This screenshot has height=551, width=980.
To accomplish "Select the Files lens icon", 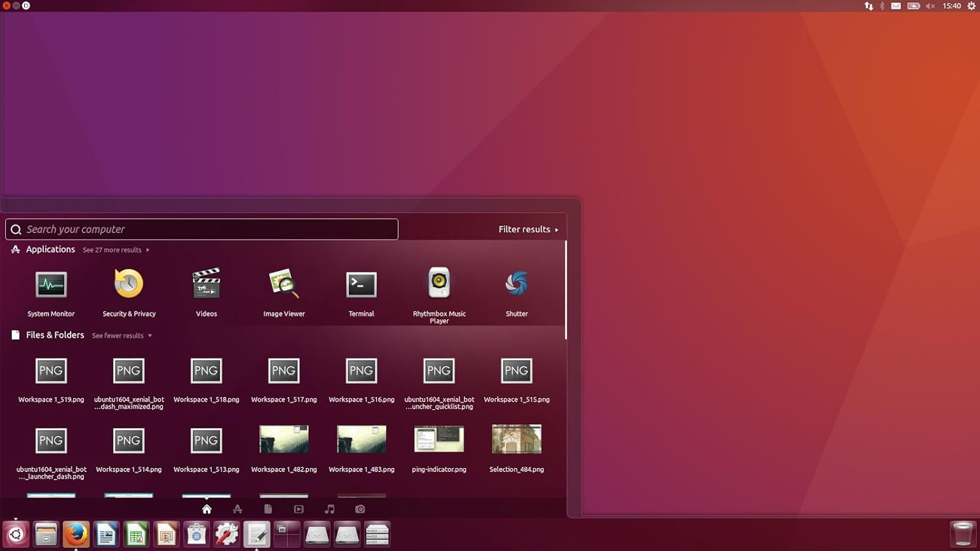I will pos(268,509).
